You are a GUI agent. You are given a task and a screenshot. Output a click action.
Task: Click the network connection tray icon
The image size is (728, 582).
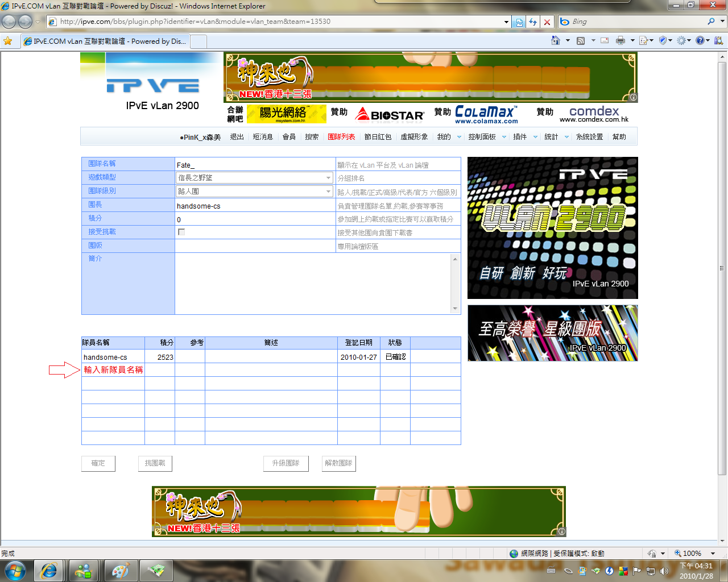pyautogui.click(x=651, y=571)
